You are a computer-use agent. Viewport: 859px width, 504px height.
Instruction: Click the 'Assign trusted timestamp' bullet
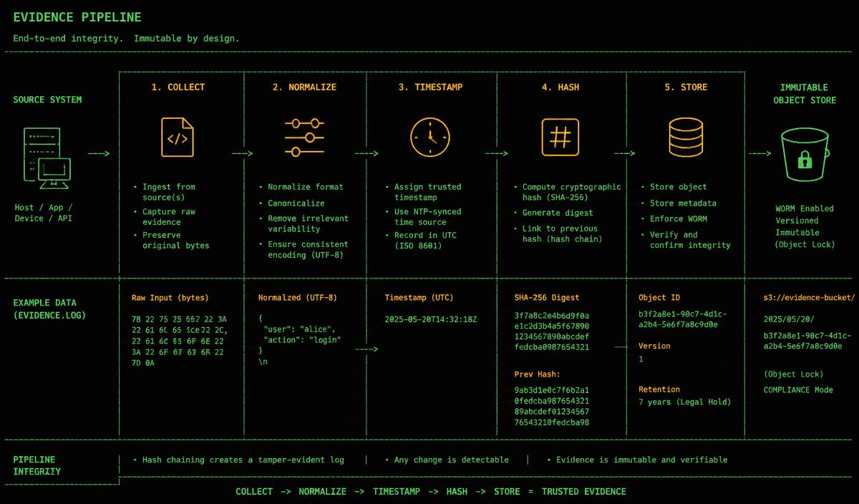[423, 192]
